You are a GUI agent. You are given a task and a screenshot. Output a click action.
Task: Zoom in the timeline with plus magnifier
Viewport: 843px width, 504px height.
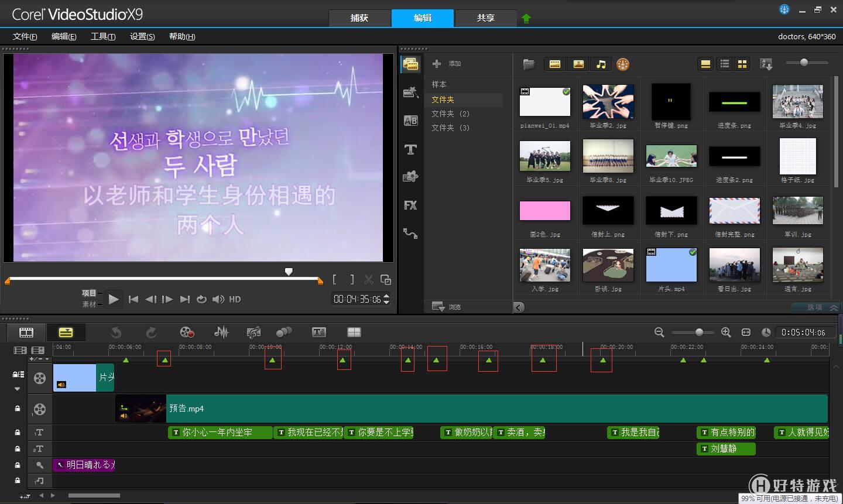click(726, 332)
